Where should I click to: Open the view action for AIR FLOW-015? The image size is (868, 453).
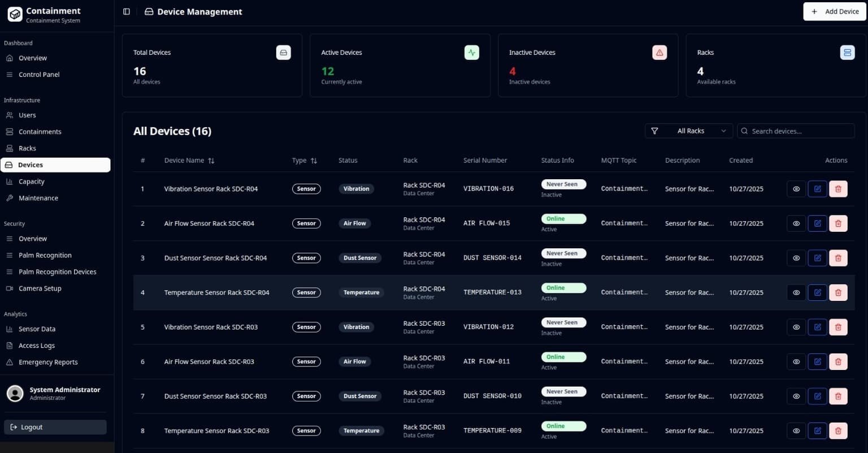point(796,223)
